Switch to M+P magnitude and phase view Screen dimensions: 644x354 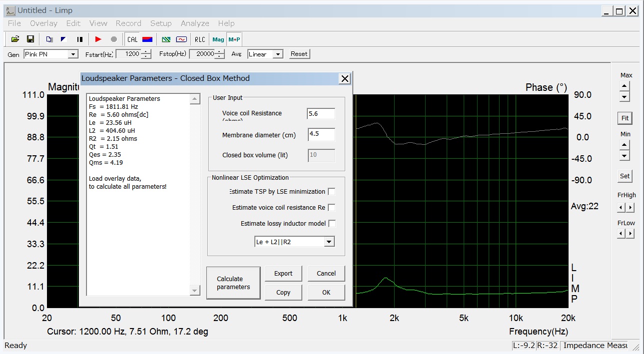pyautogui.click(x=234, y=39)
